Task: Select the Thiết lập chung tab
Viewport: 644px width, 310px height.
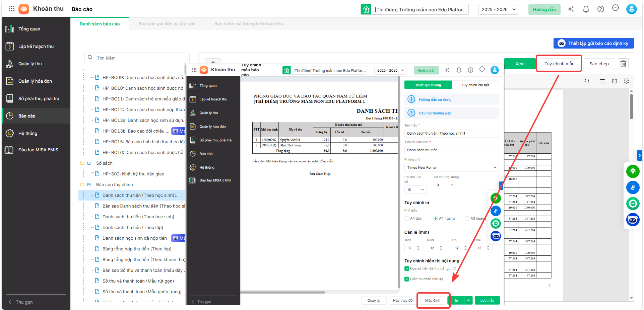Action: 428,85
